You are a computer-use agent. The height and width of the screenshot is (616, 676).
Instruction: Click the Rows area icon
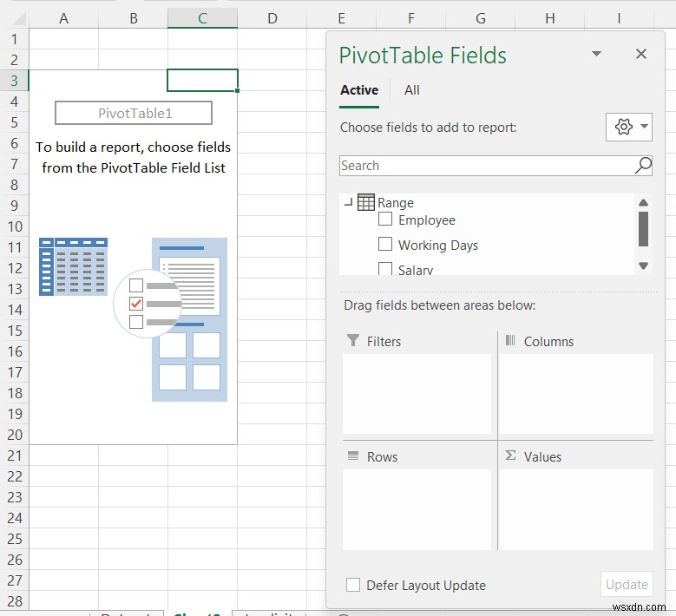pos(352,456)
